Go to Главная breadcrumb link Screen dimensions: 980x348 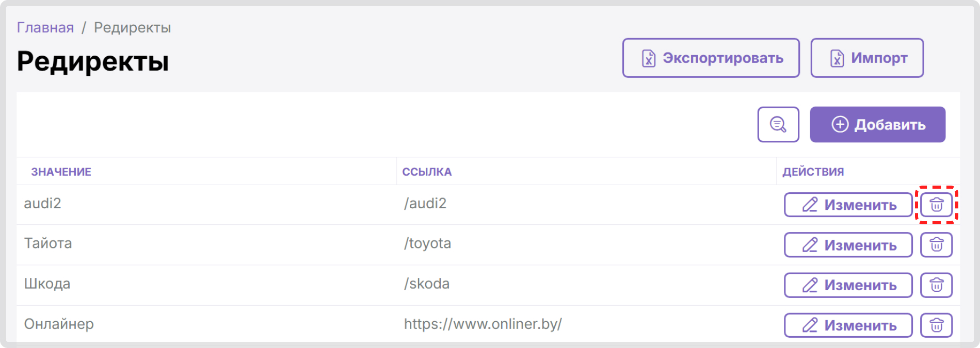[x=45, y=27]
